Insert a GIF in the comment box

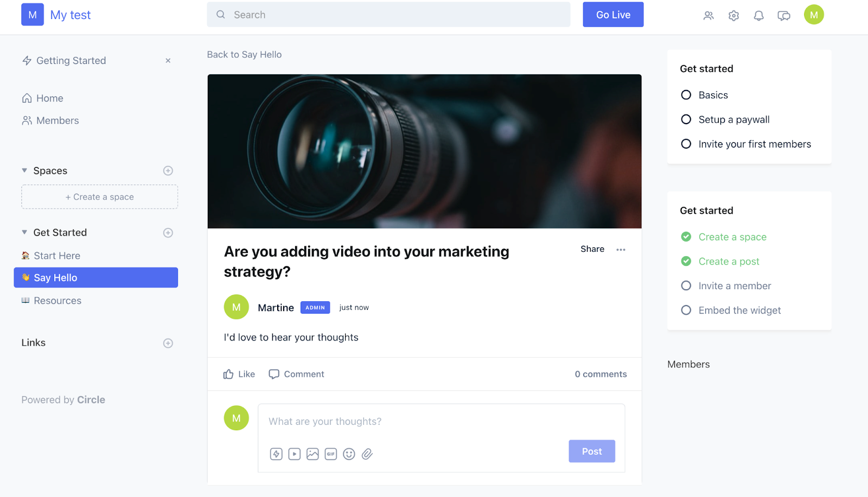pyautogui.click(x=330, y=454)
